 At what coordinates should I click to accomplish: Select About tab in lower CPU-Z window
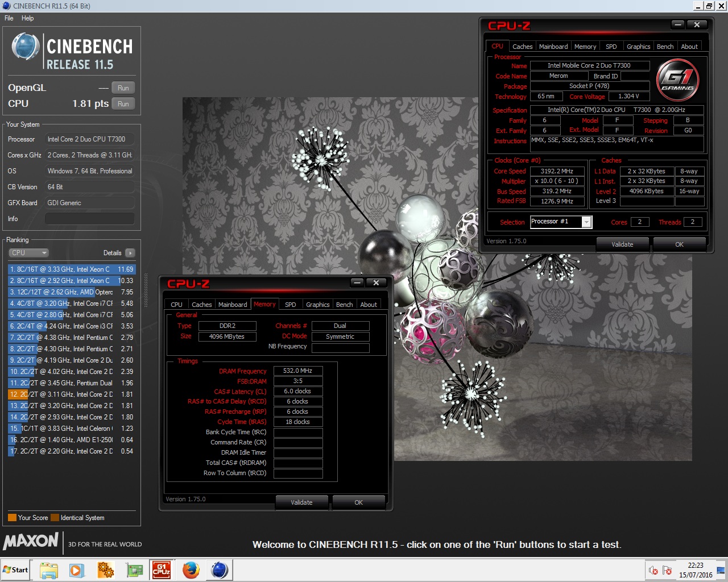[369, 305]
